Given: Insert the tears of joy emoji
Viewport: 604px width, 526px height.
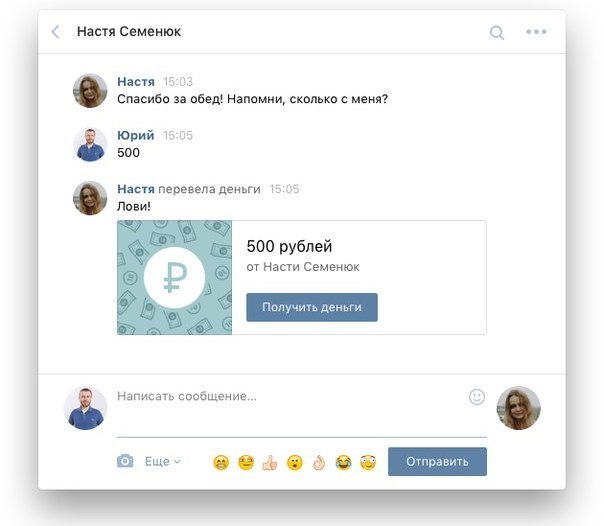Looking at the screenshot, I should coord(343,462).
